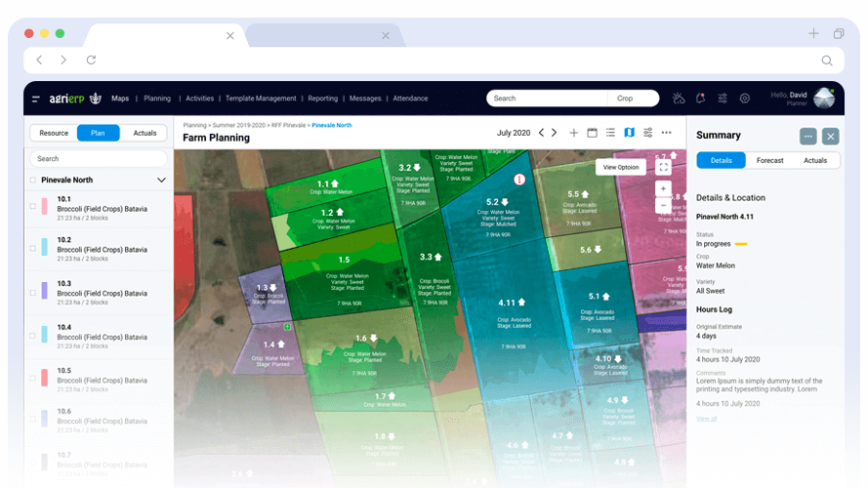
Task: Open the Reporting menu
Action: coord(322,99)
